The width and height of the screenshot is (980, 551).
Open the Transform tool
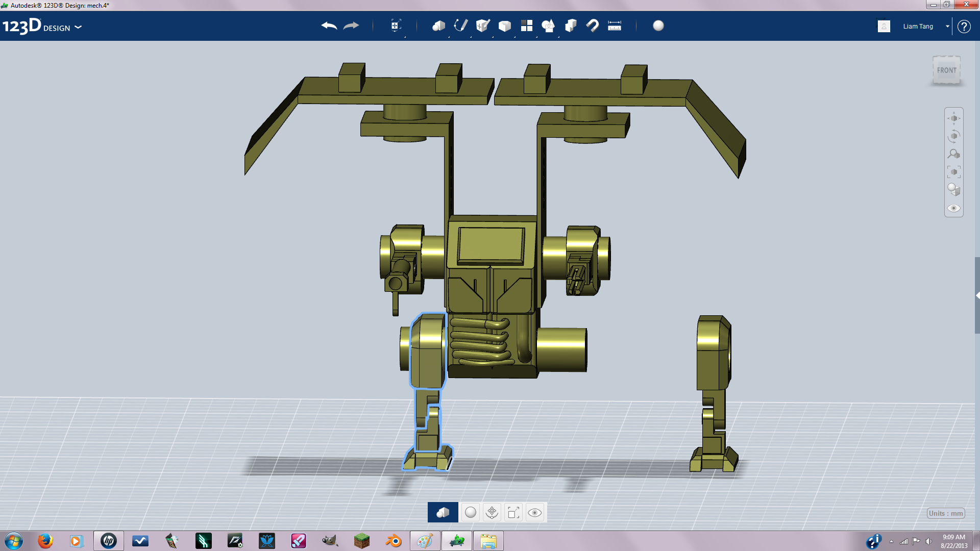pos(396,26)
